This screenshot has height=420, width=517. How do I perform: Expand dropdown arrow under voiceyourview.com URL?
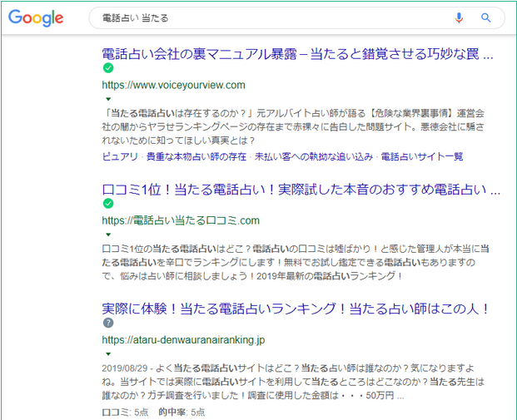coord(108,99)
